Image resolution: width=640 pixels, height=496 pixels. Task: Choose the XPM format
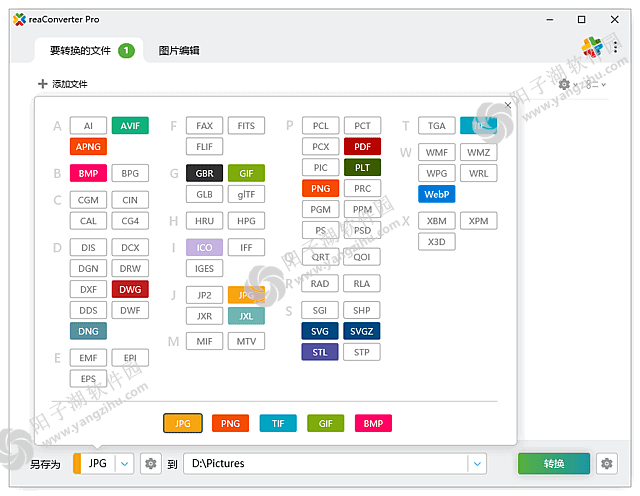(x=478, y=221)
